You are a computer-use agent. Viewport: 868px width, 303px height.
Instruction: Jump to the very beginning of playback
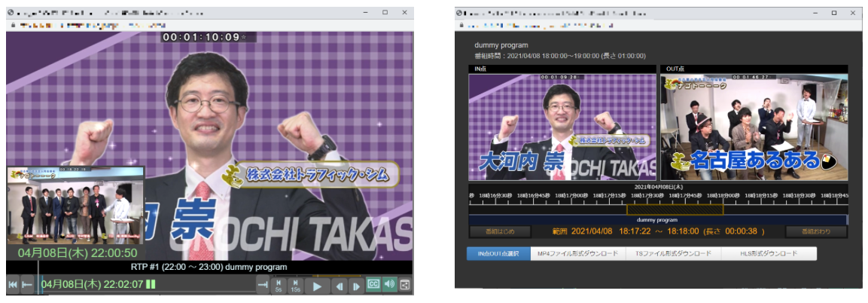pos(14,285)
